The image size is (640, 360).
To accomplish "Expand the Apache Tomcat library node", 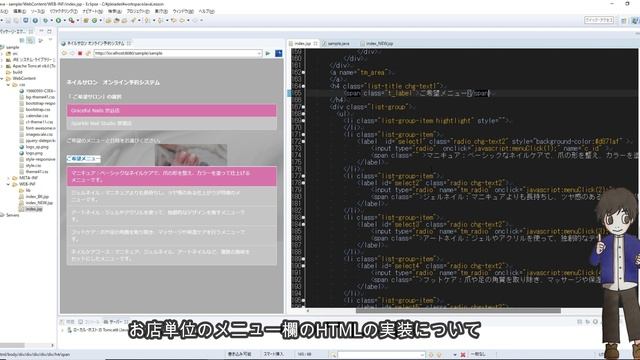I will pos(2,66).
